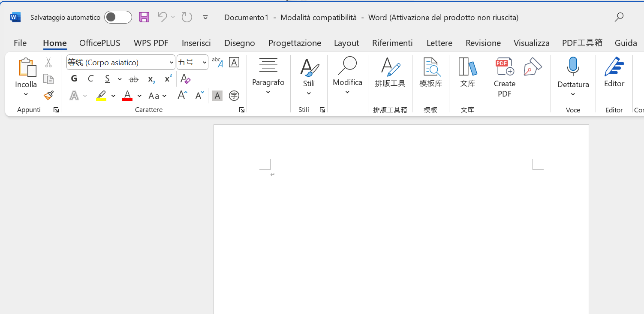Apply yellow text highlight color
644x314 pixels.
click(x=102, y=95)
